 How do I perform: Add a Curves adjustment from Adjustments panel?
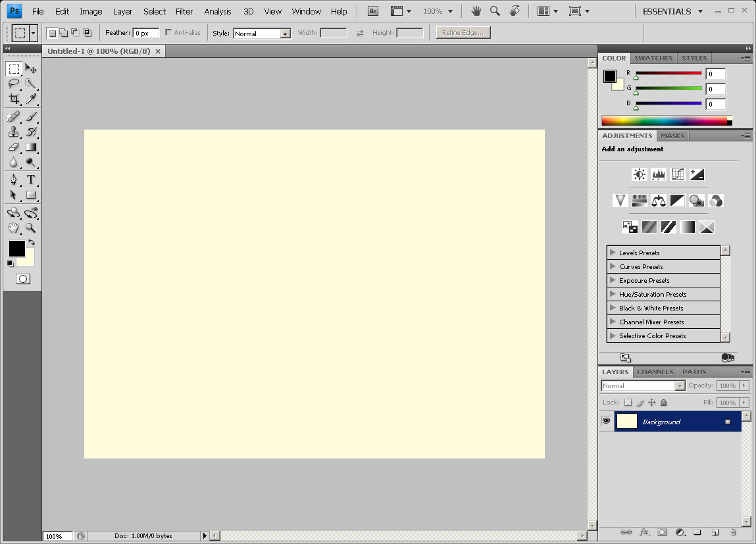point(678,174)
